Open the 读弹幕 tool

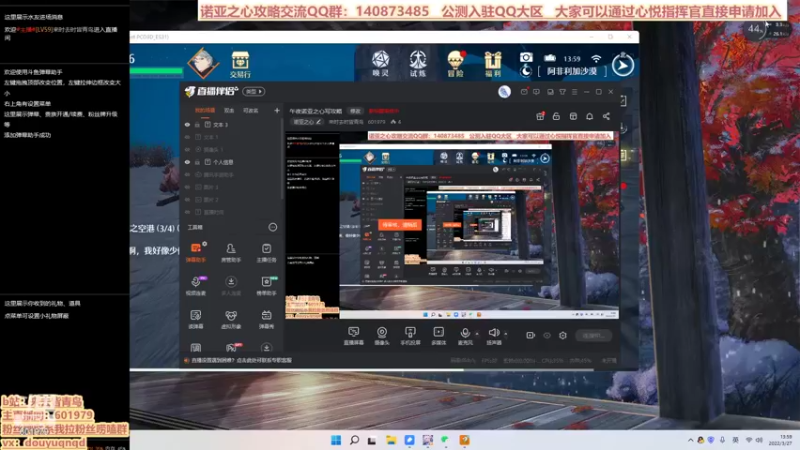coord(196,319)
